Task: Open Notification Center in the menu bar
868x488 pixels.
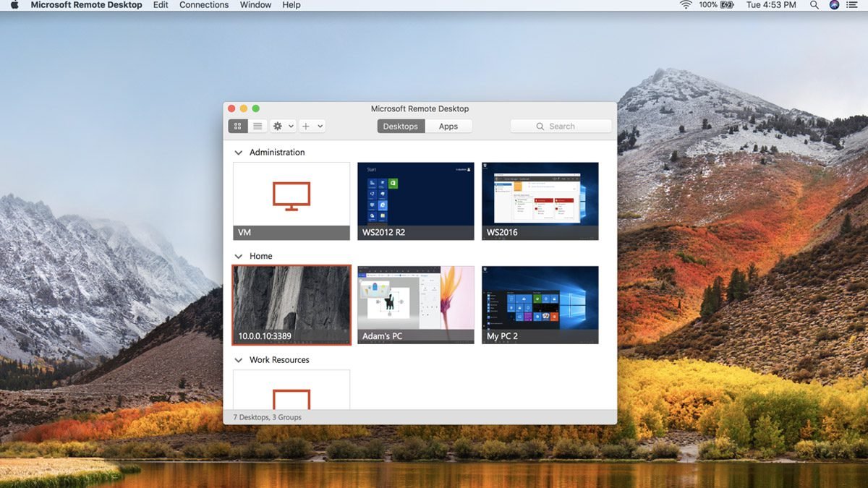Action: click(853, 5)
